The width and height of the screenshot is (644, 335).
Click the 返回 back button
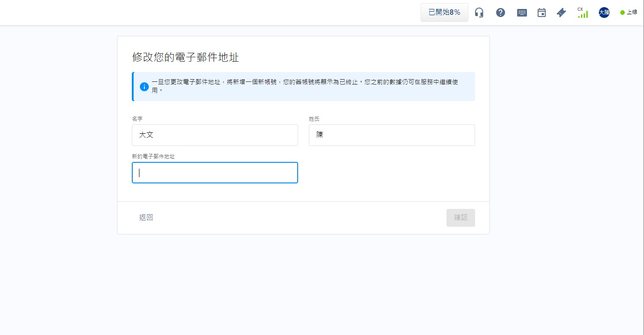(x=146, y=217)
